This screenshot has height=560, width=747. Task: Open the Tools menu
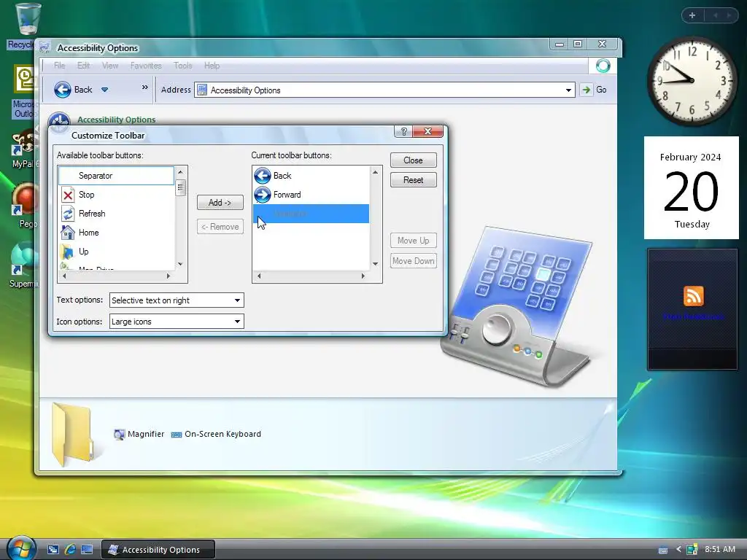point(183,66)
